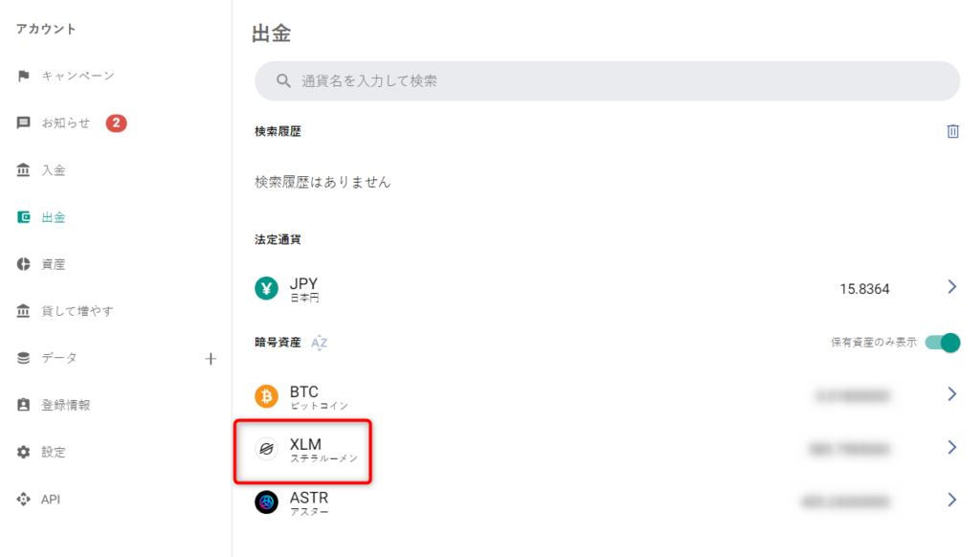Click the XLM Stellar Lumens icon
The width and height of the screenshot is (980, 557).
(x=266, y=449)
